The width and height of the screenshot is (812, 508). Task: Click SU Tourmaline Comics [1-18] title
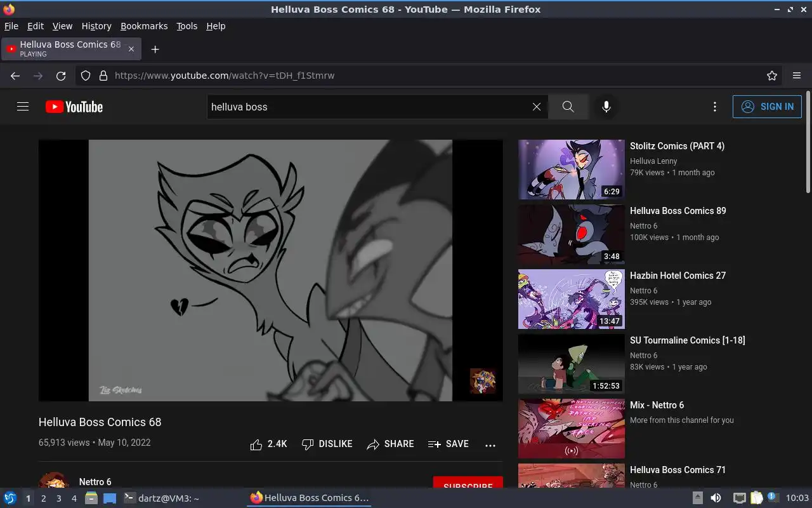click(687, 340)
